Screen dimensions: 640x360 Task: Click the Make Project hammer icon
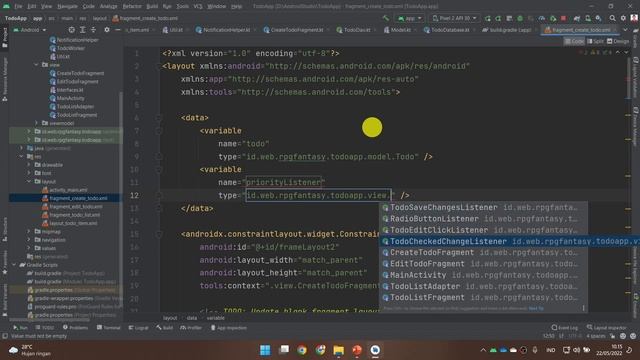tap(386, 18)
